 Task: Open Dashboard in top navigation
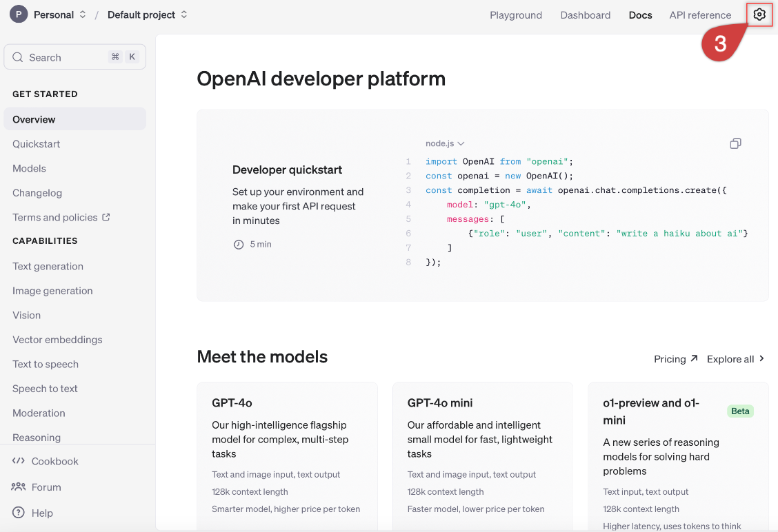(585, 15)
